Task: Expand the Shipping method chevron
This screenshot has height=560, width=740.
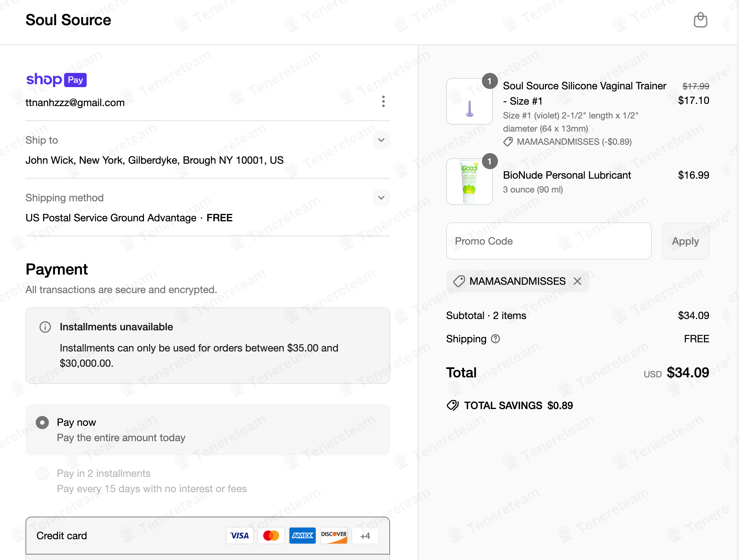Action: (x=381, y=198)
